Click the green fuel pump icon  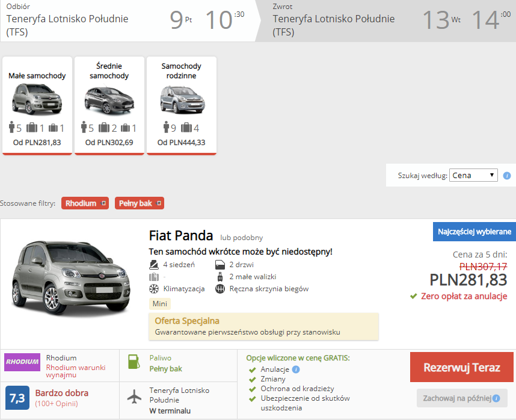[x=134, y=362]
